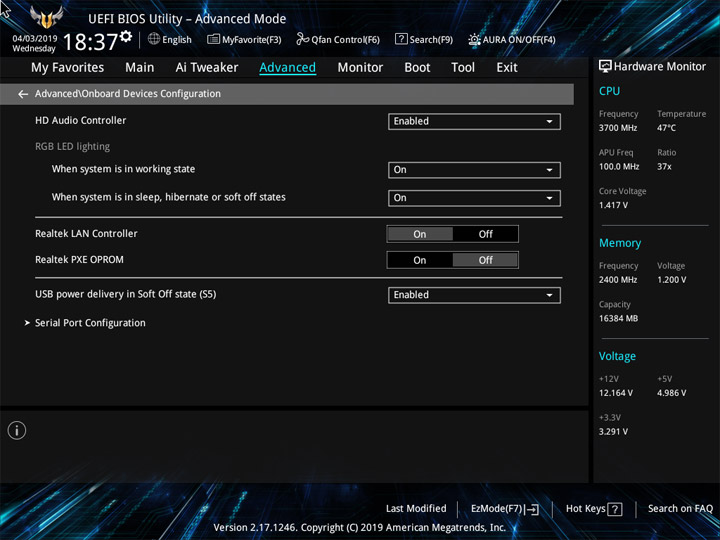The width and height of the screenshot is (720, 540).
Task: Expand Serial Port Configuration submenu
Action: pos(90,323)
